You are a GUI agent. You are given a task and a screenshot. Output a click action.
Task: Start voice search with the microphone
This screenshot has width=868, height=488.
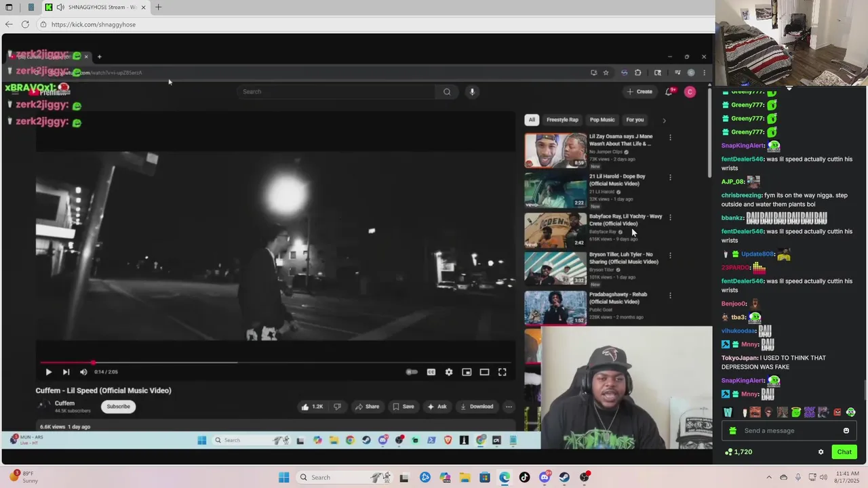(472, 91)
